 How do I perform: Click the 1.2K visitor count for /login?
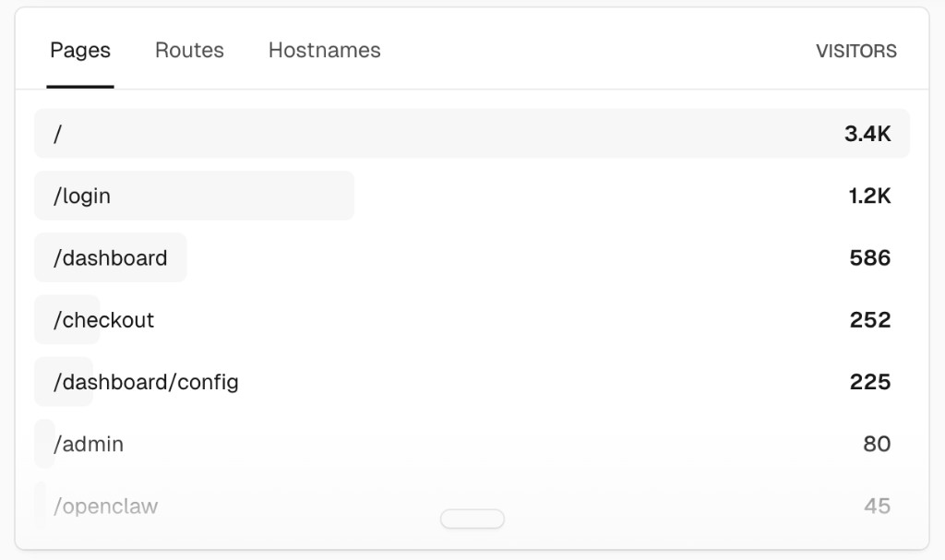[868, 196]
